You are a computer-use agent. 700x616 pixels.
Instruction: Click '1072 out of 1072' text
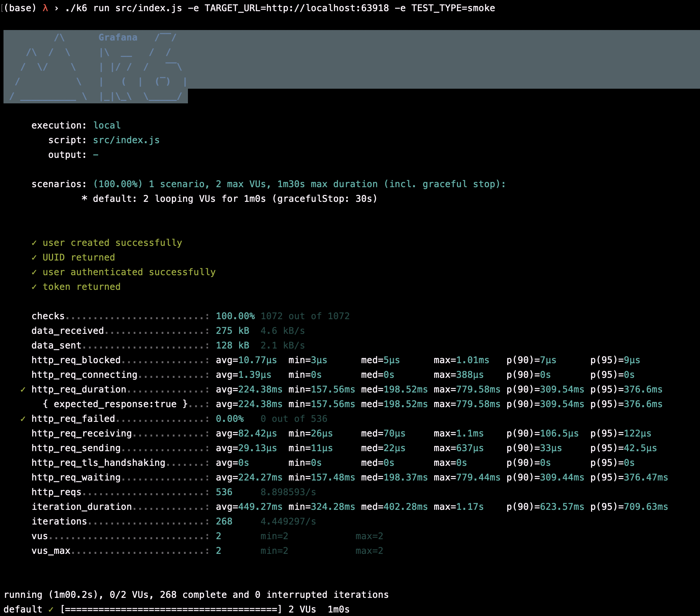pos(305,316)
